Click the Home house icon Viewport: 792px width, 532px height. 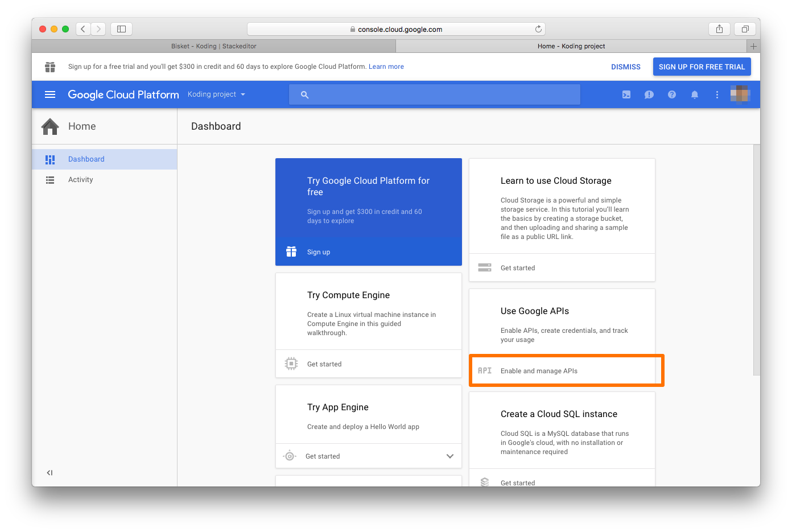pyautogui.click(x=50, y=126)
